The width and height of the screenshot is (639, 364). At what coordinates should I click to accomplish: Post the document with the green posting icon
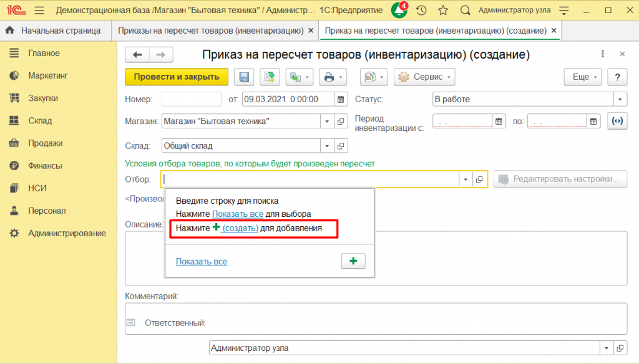[x=270, y=77]
